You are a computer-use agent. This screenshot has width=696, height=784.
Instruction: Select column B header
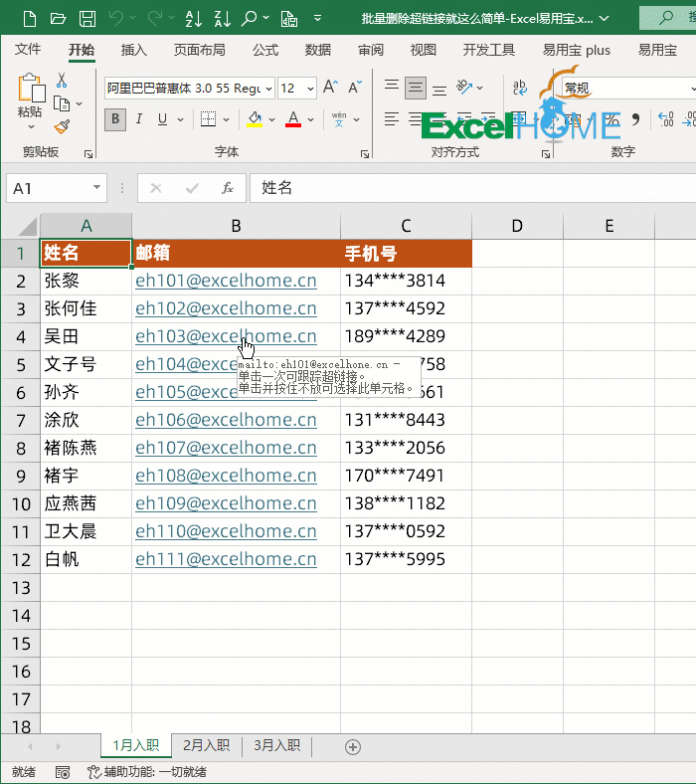click(x=237, y=226)
